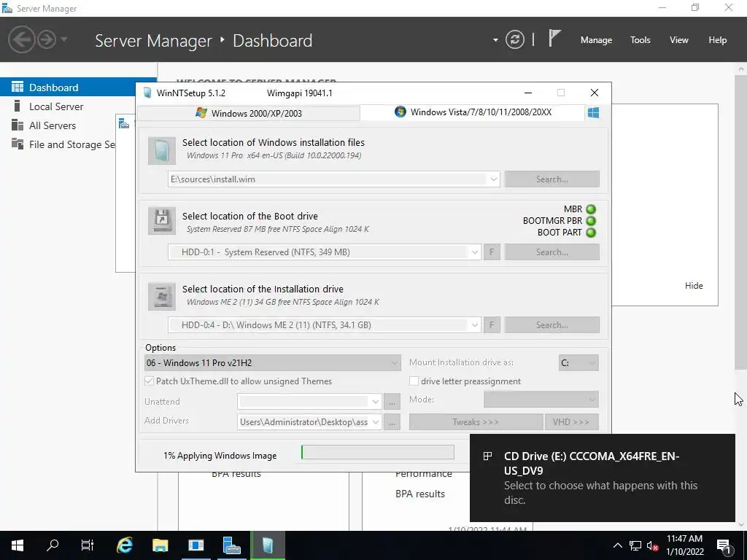The height and width of the screenshot is (560, 747).
Task: Launch Internet Explorer from taskbar
Action: point(125,545)
